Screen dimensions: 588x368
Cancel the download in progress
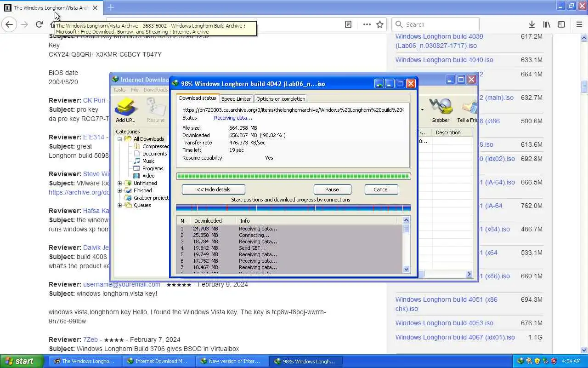(381, 190)
